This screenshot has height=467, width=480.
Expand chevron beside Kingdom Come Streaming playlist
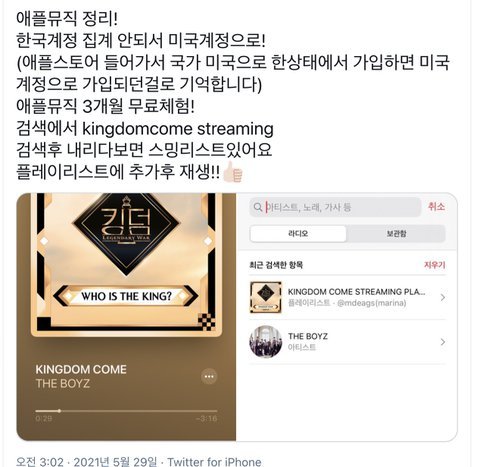443,297
